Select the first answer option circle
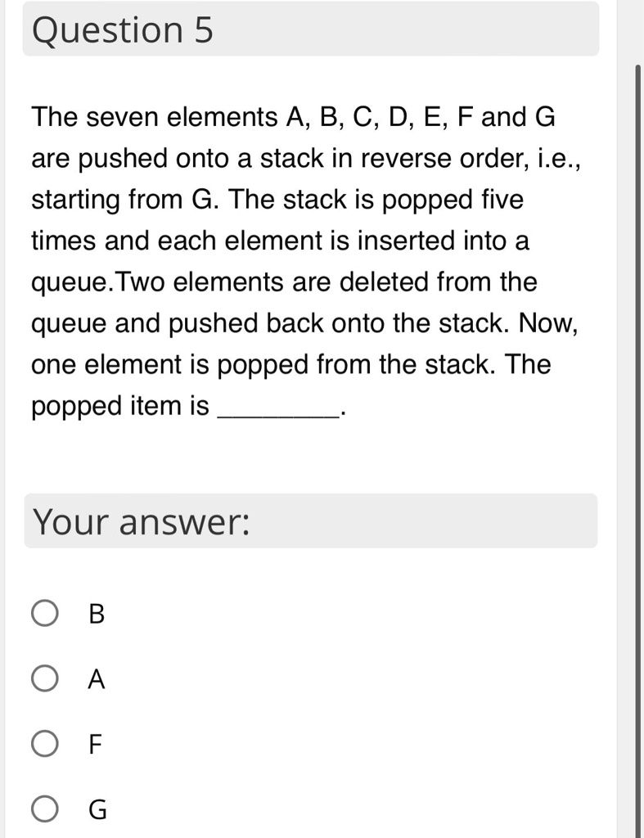644x838 pixels. (x=45, y=613)
